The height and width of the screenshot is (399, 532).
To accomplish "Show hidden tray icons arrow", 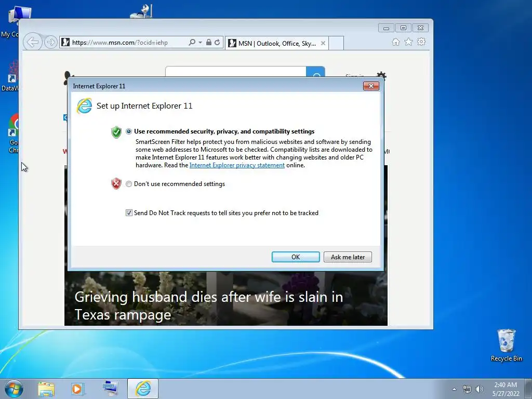I will (x=454, y=389).
